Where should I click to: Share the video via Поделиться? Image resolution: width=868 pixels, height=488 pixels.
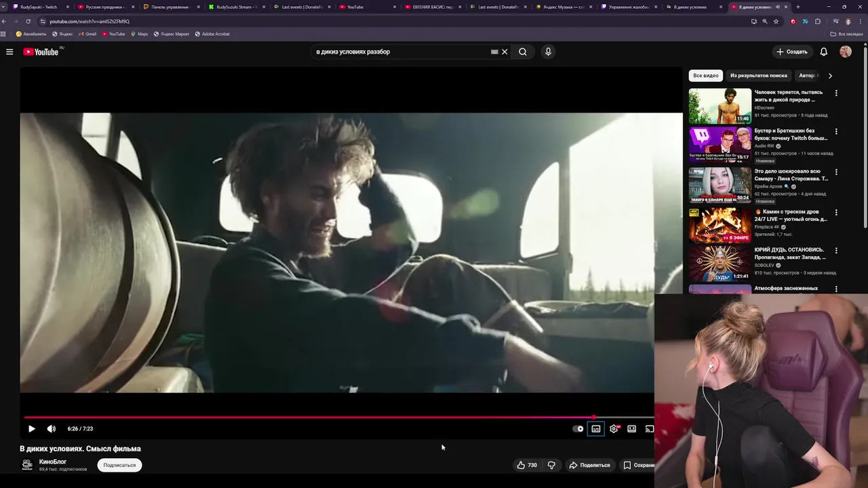pos(589,465)
